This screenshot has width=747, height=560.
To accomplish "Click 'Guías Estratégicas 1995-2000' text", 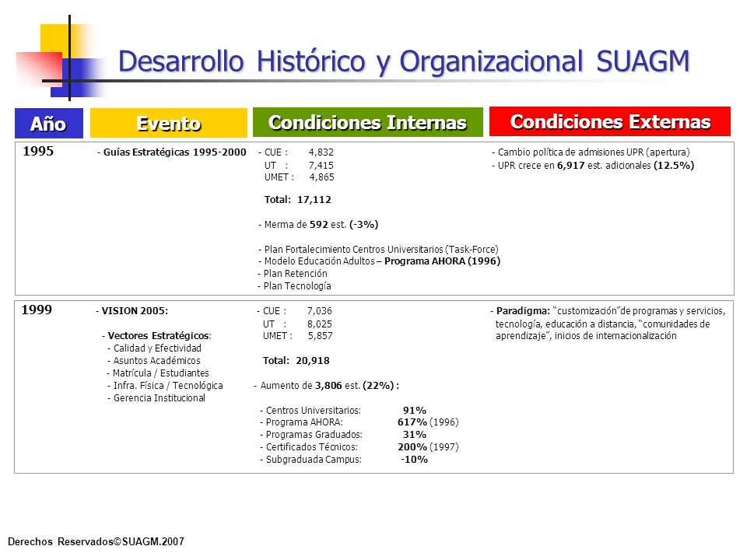I will (x=174, y=152).
